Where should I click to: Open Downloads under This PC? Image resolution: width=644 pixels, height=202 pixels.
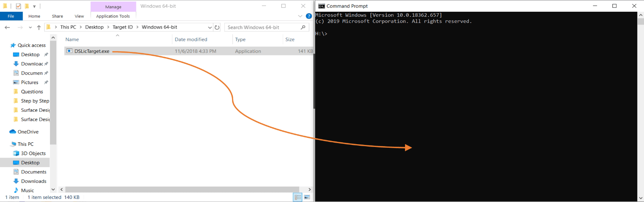click(x=34, y=181)
